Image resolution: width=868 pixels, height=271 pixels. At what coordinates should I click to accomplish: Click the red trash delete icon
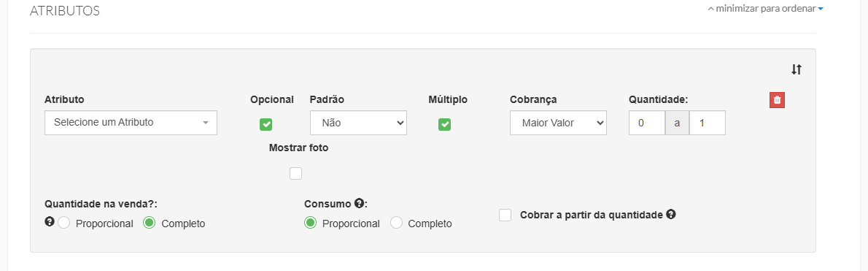click(x=778, y=100)
